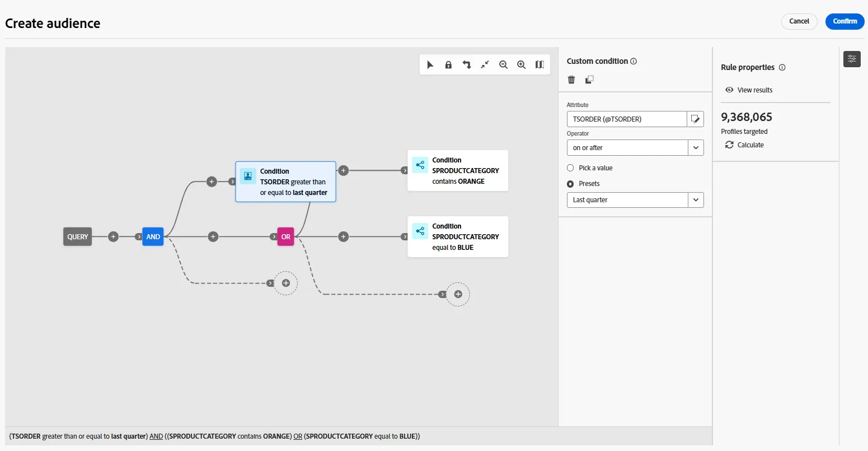
Task: Select the SPRODUCTCATEGORY equal to BLUE condition
Action: point(458,237)
